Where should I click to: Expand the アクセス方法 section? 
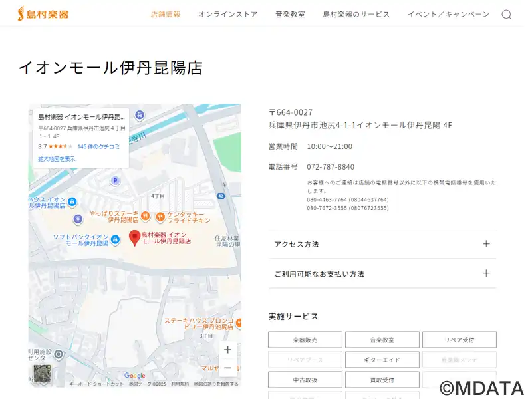point(382,244)
